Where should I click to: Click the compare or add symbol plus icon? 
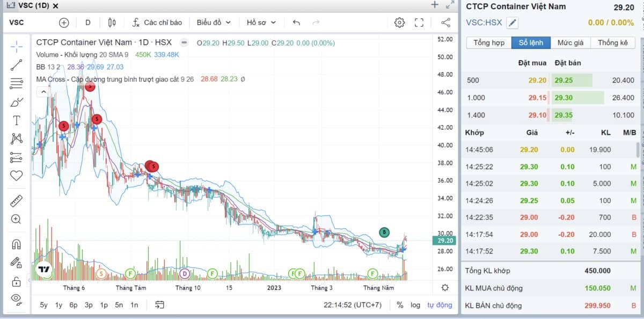(64, 23)
